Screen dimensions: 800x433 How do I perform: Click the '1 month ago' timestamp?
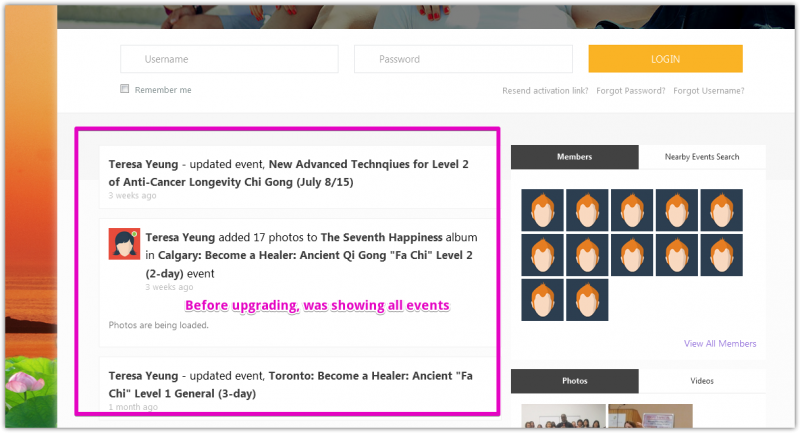(x=133, y=407)
